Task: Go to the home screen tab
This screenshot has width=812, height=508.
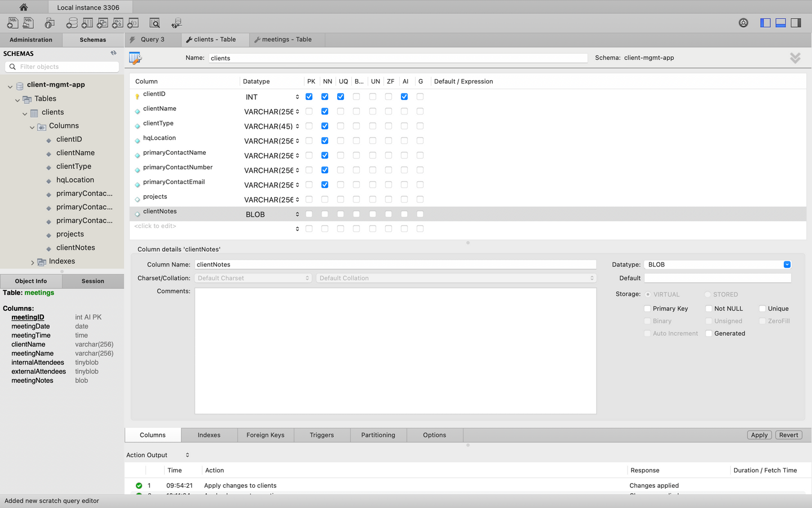Action: (23, 7)
